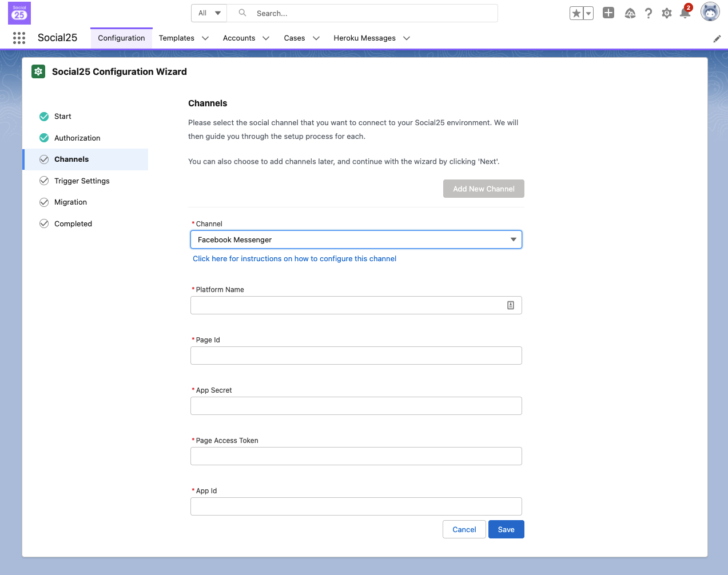Viewport: 728px width, 575px height.
Task: Focus the Page Access Token field
Action: 356,456
